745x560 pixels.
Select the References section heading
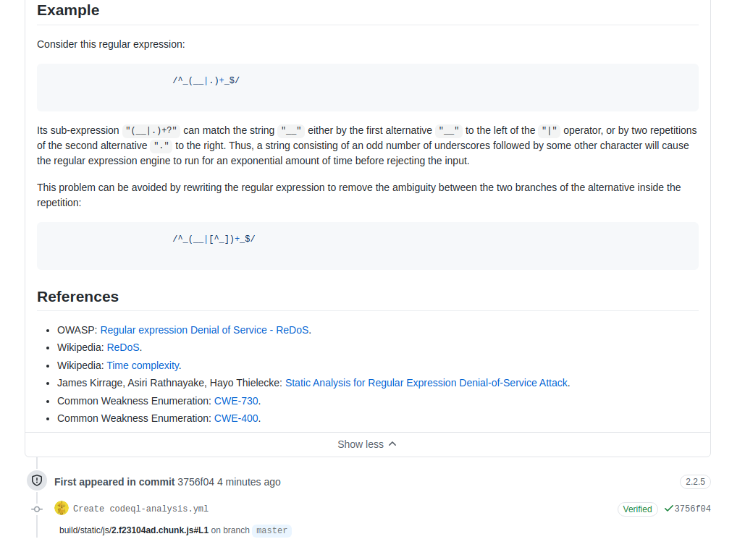coord(77,297)
